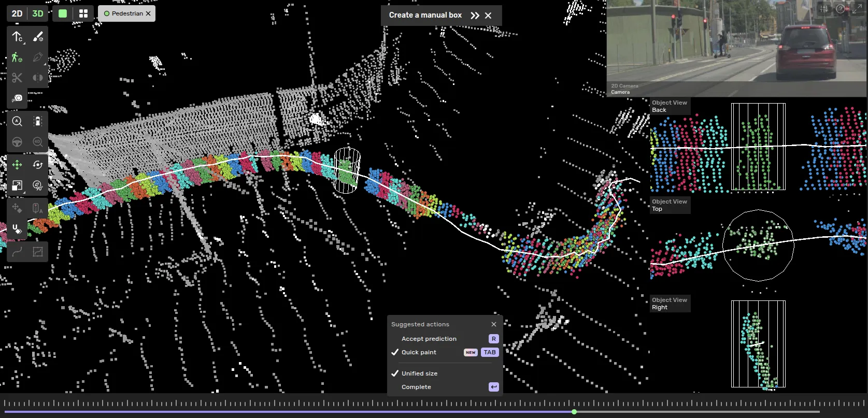868x418 pixels.
Task: Click the rotate 90 degrees icon
Action: [38, 185]
